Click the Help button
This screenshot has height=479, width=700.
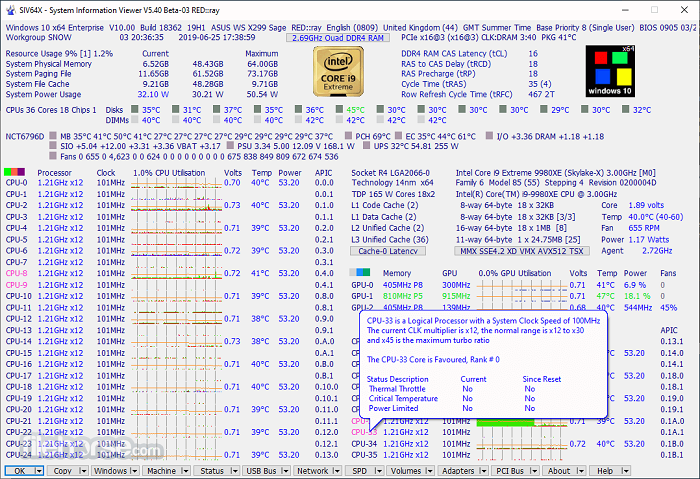[605, 471]
